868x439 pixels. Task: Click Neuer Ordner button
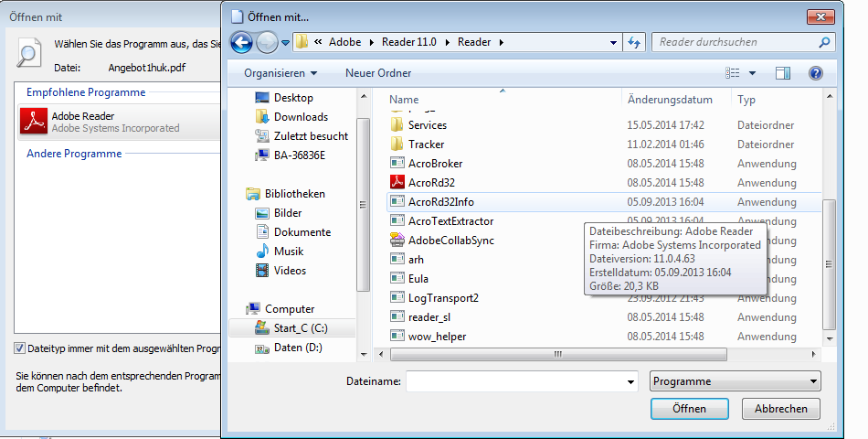(378, 73)
